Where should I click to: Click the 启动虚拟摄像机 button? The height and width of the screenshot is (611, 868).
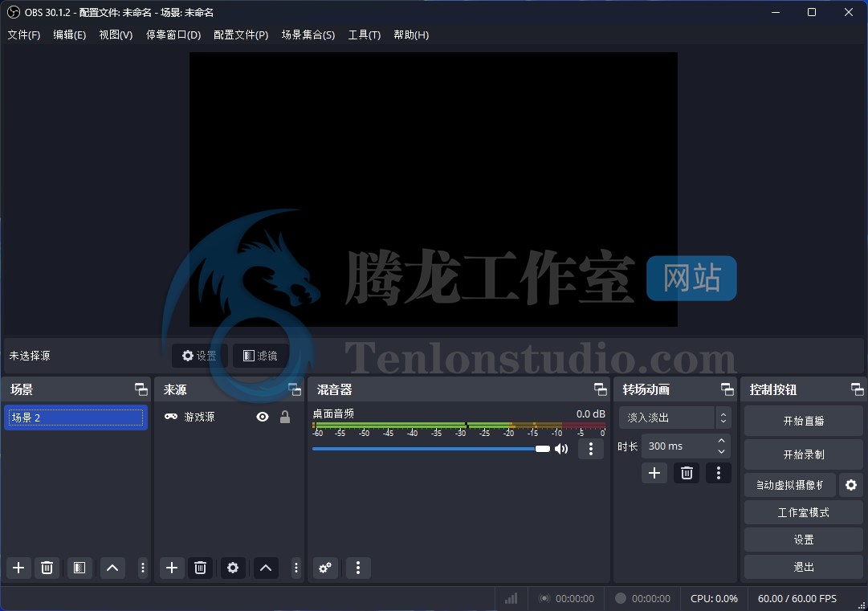pyautogui.click(x=790, y=486)
